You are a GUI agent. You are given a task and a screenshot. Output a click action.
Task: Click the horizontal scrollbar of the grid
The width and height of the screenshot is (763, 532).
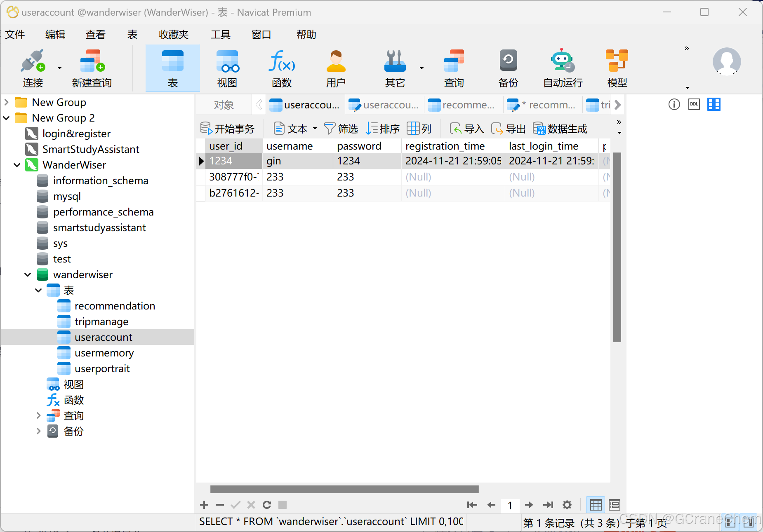pos(344,489)
